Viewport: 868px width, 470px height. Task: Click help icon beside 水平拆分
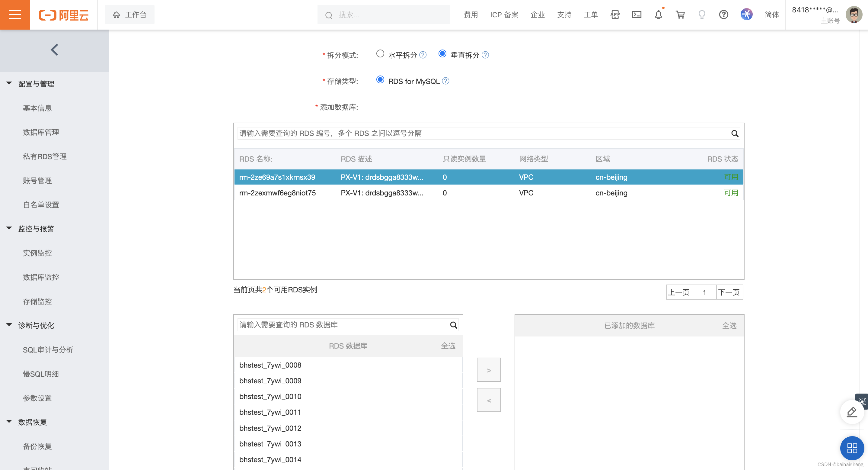tap(423, 55)
